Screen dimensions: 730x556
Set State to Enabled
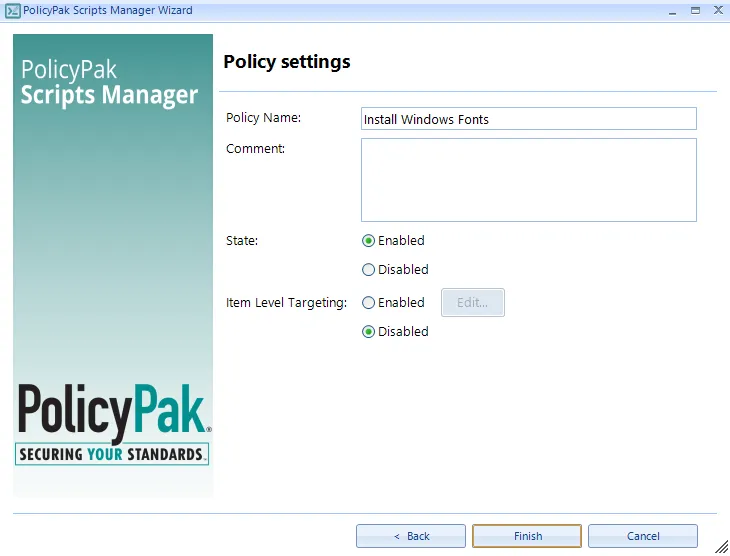[x=369, y=241]
